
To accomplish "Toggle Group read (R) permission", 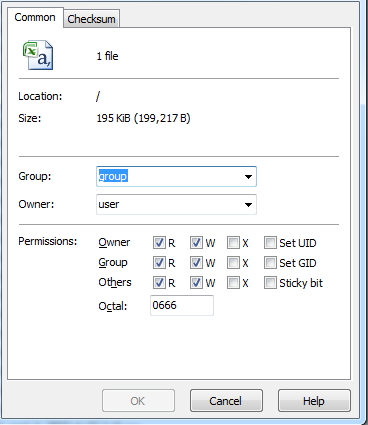I will [159, 263].
